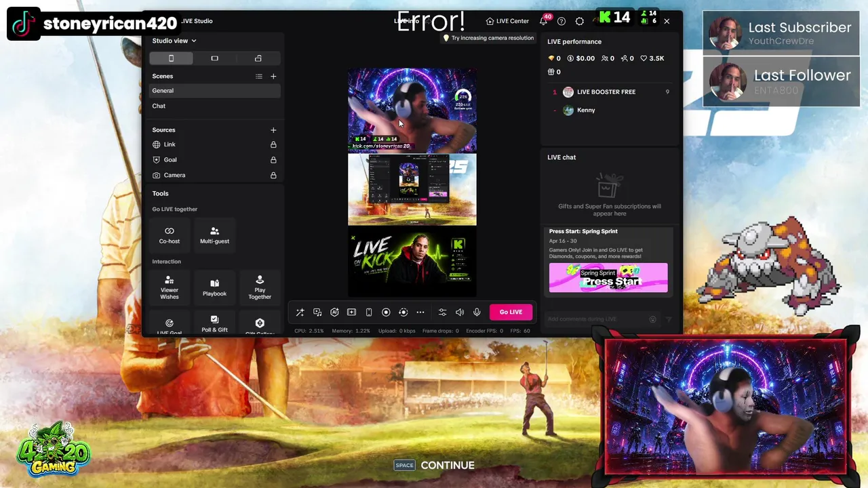Open the Playbook tool
The width and height of the screenshot is (868, 488).
pyautogui.click(x=214, y=287)
